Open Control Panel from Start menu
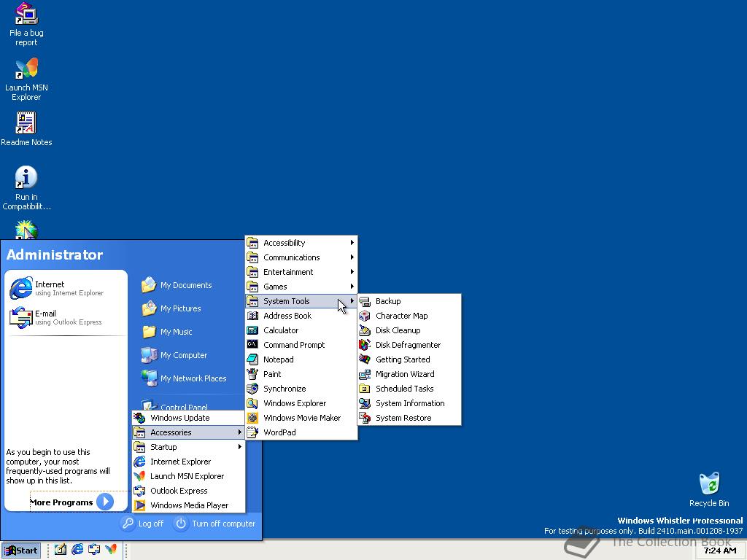Screen dimensions: 747x560 coord(175,406)
